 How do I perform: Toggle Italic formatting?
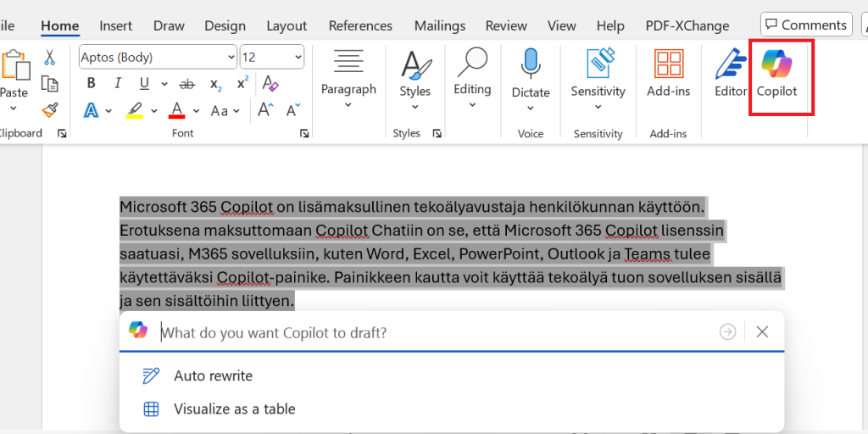pyautogui.click(x=118, y=83)
